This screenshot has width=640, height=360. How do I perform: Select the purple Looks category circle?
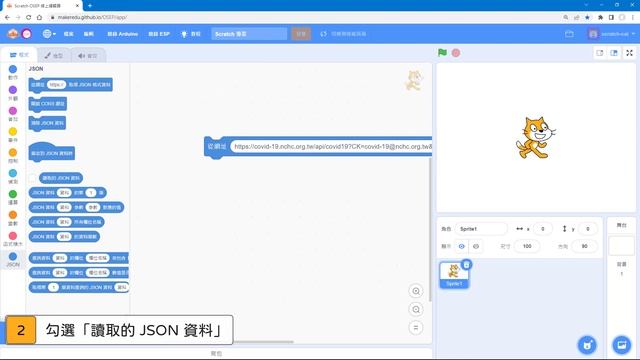(x=13, y=90)
